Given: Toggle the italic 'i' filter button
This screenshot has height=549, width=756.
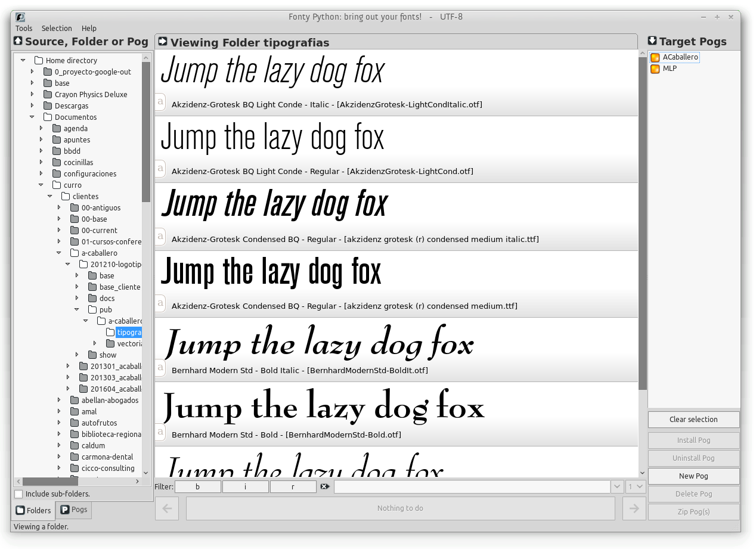Looking at the screenshot, I should click(245, 487).
